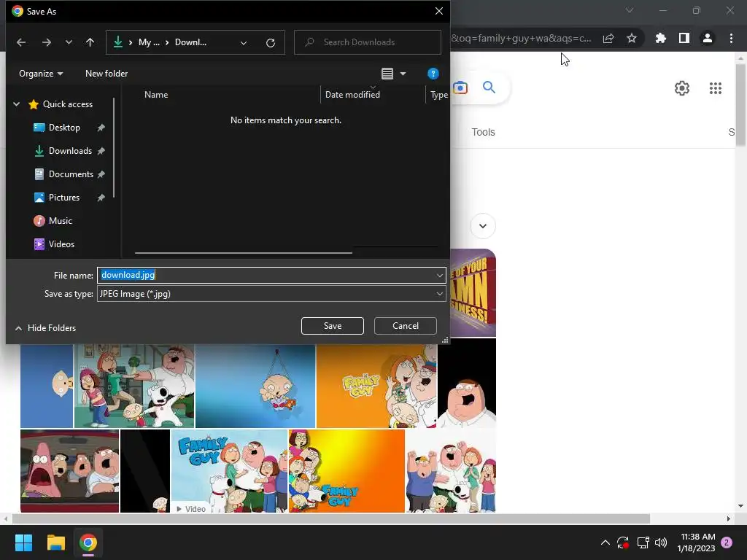
Task: Bookmark this tab with the star icon
Action: (632, 38)
